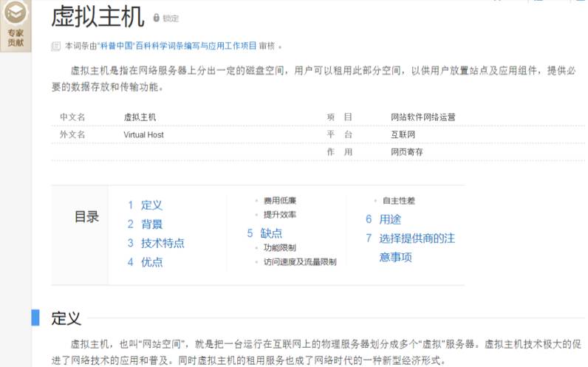Click the 网站软件网络运营 value

(x=423, y=117)
